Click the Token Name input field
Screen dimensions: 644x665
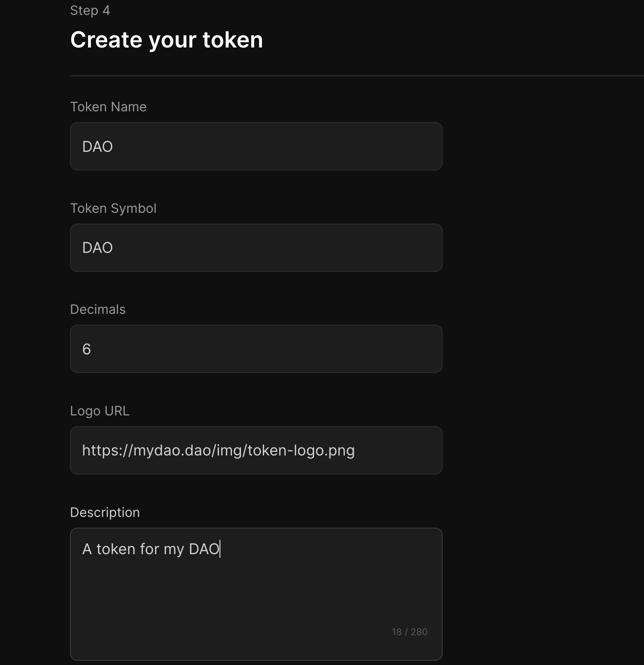(x=256, y=146)
